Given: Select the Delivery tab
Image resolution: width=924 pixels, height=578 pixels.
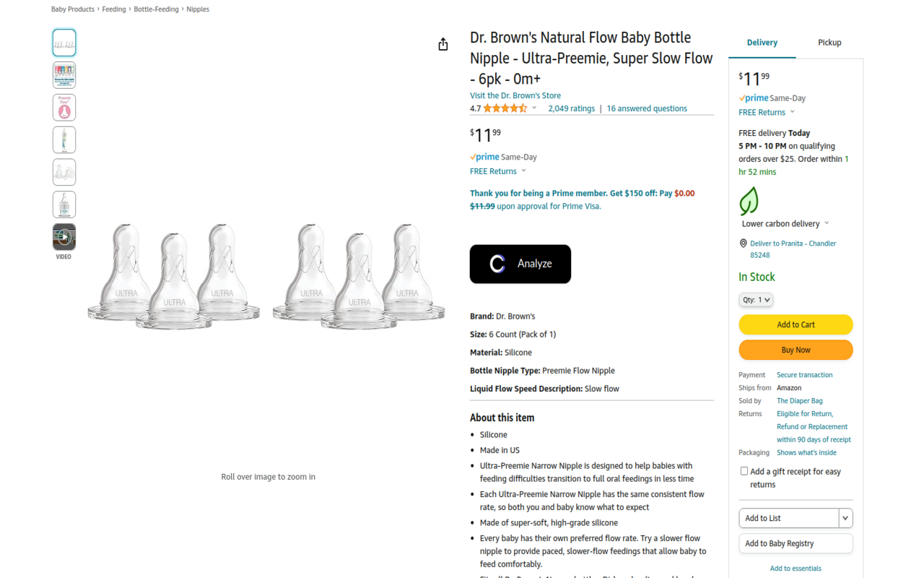Looking at the screenshot, I should [762, 43].
